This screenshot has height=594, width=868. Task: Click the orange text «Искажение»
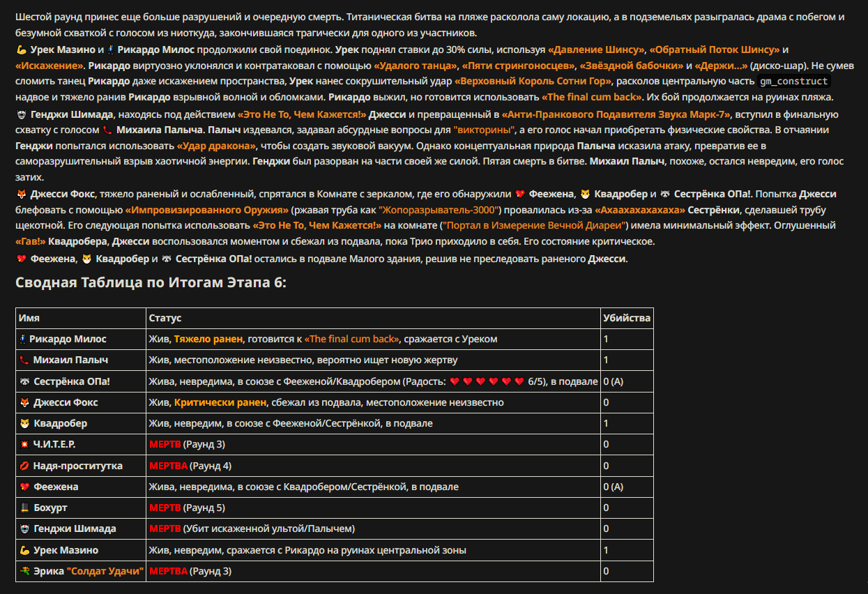pos(50,66)
